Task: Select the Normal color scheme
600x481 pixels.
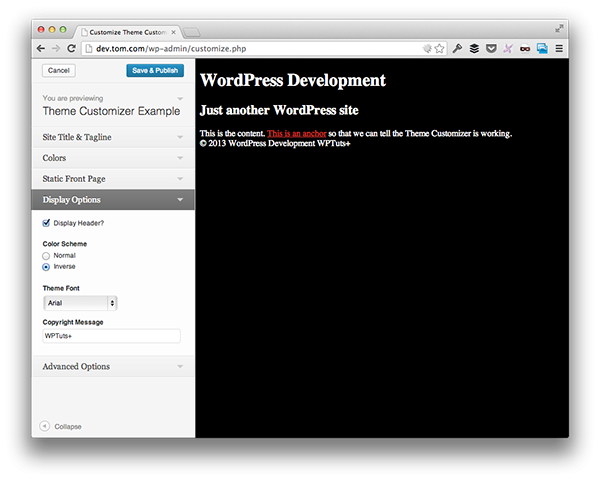Action: coord(46,256)
